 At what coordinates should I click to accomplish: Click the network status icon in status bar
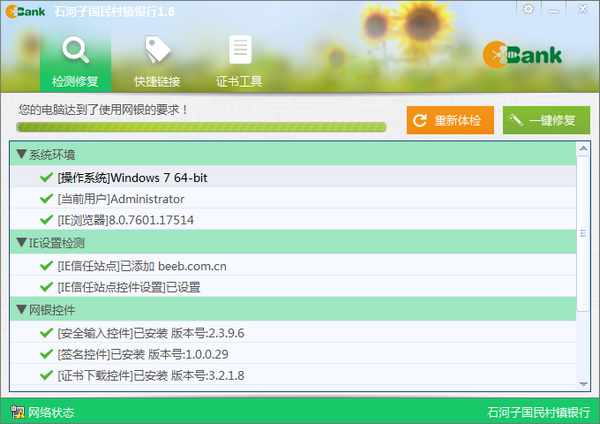[x=16, y=412]
